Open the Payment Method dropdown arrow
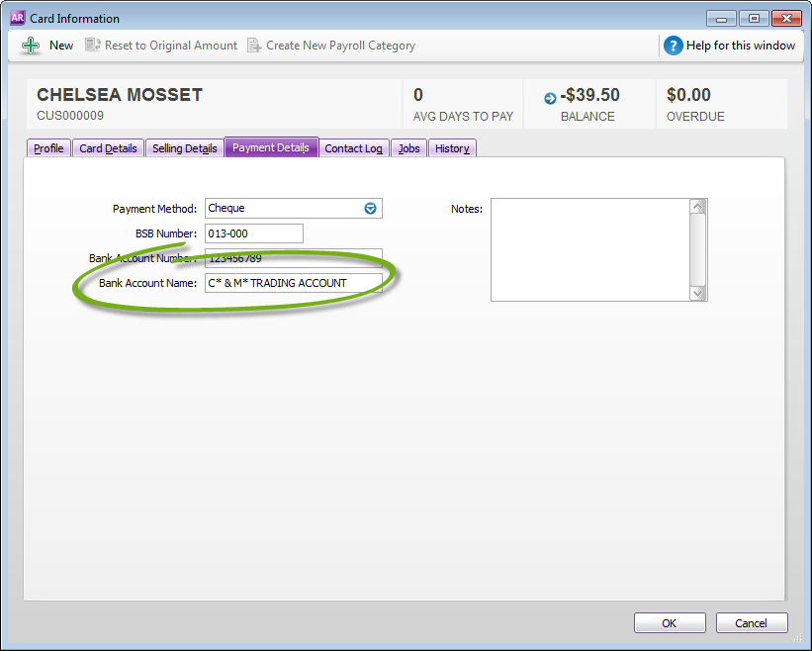This screenshot has width=812, height=651. pos(370,208)
